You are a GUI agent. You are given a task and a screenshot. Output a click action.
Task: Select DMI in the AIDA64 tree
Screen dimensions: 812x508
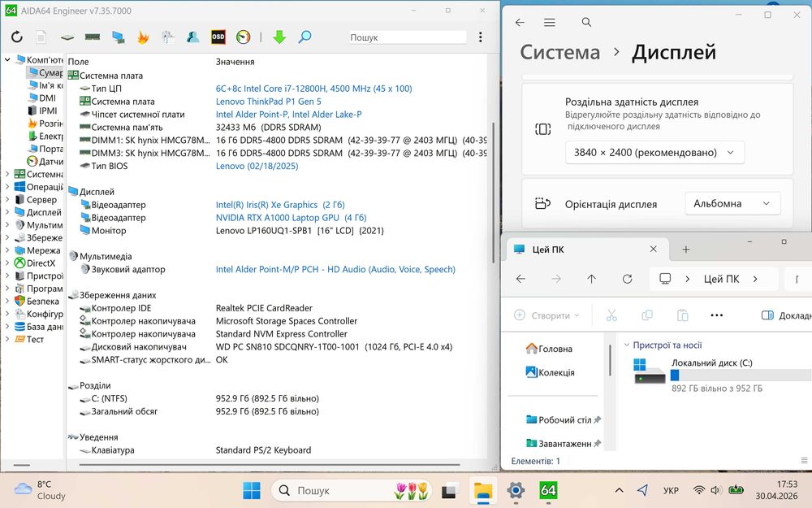click(x=47, y=98)
